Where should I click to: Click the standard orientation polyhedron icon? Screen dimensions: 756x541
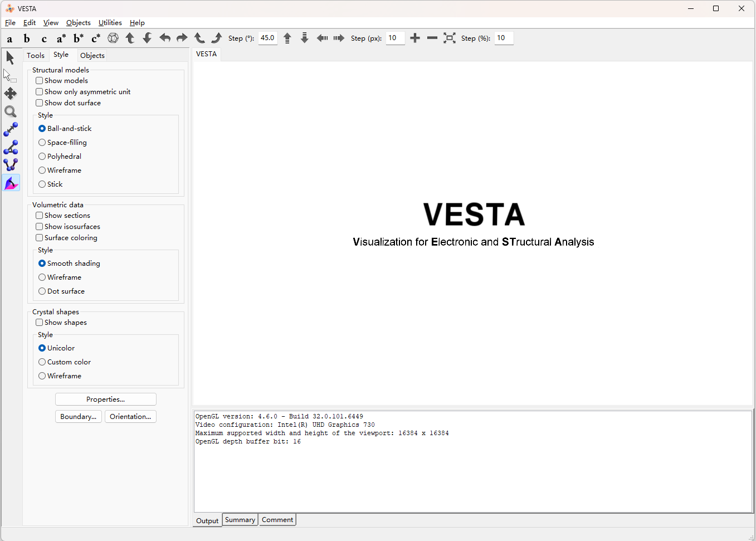click(x=113, y=38)
